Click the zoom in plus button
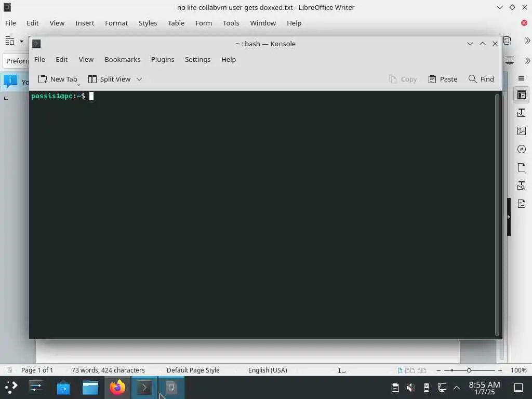Viewport: 532px width, 399px height. click(x=500, y=370)
